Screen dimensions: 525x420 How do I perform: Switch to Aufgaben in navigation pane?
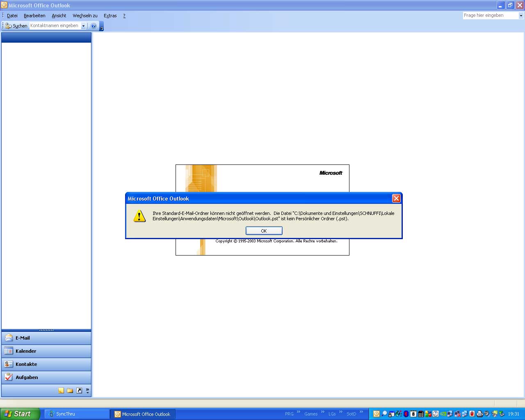pyautogui.click(x=46, y=377)
